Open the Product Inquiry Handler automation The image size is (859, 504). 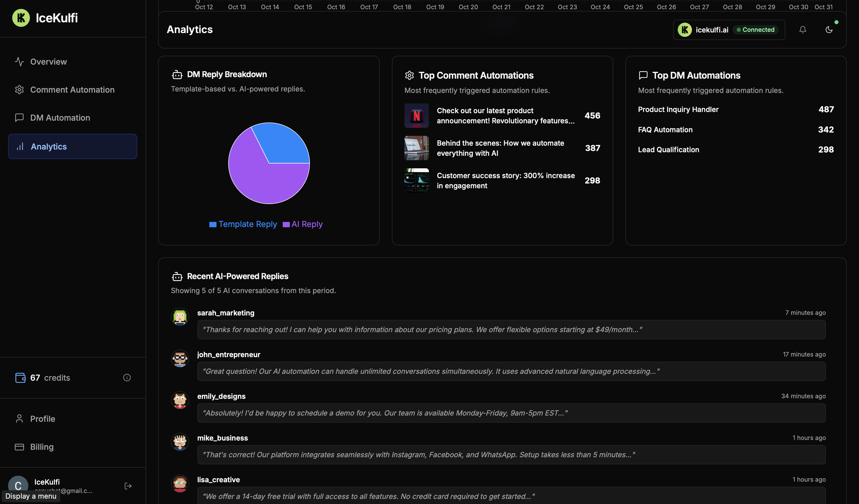point(678,109)
